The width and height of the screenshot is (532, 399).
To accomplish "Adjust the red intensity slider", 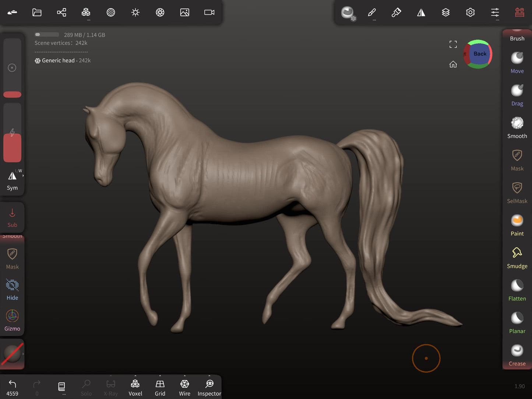I will [x=12, y=148].
